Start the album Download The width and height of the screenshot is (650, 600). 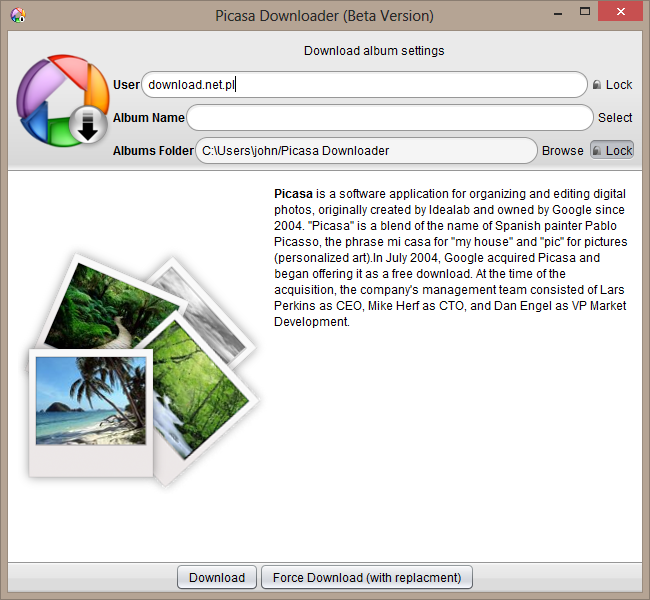(x=217, y=577)
